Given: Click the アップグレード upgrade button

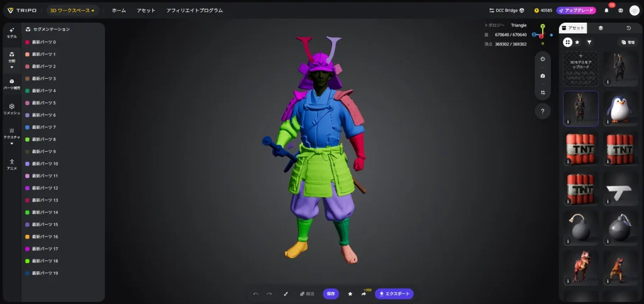Looking at the screenshot, I should tap(576, 11).
